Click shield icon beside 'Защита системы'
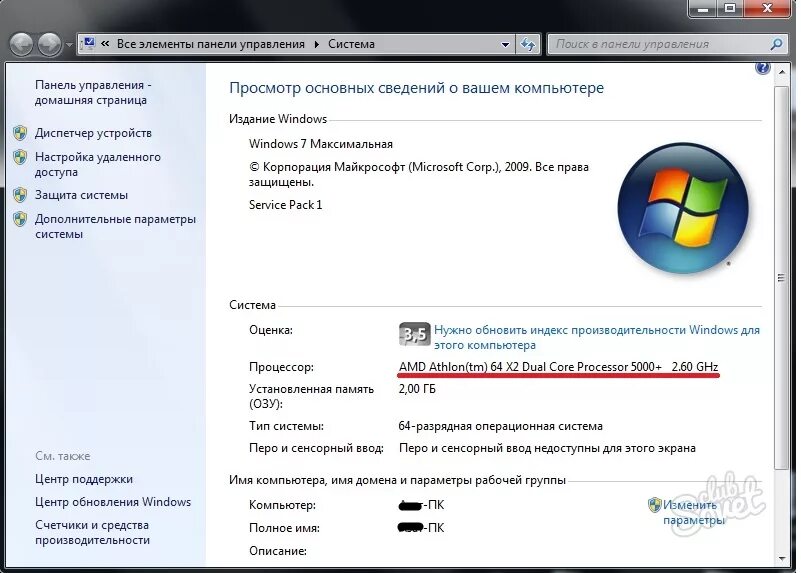 click(x=20, y=195)
